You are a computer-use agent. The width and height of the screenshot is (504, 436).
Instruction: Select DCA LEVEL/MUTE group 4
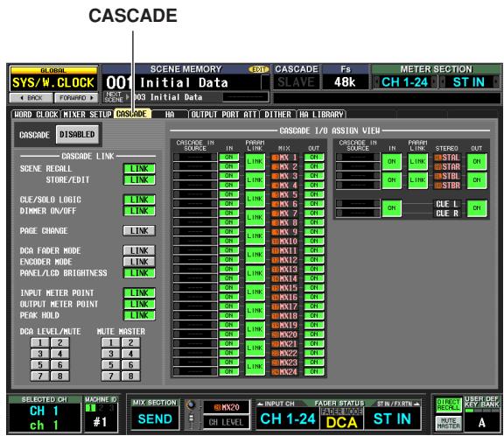tap(59, 354)
